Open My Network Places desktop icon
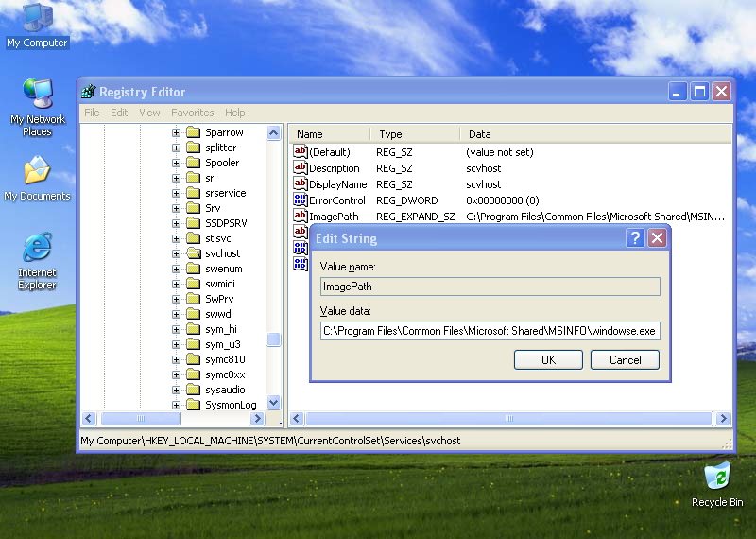Image resolution: width=756 pixels, height=539 pixels. click(x=37, y=108)
